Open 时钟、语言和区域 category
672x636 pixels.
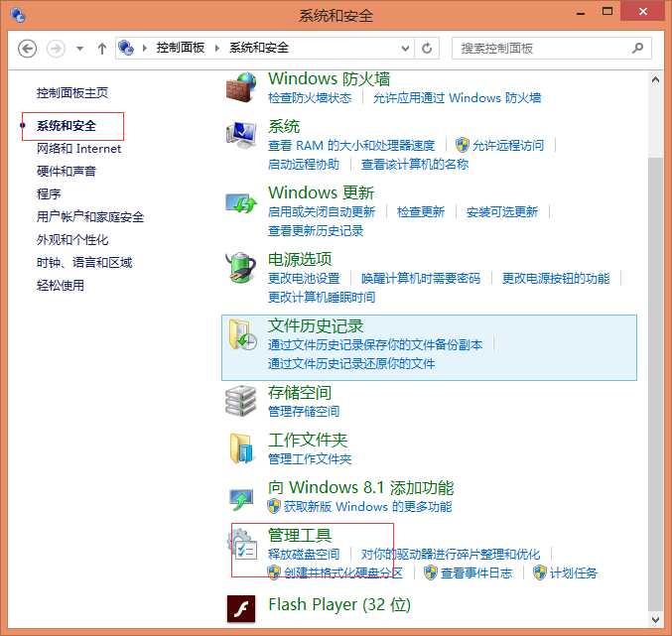84,263
